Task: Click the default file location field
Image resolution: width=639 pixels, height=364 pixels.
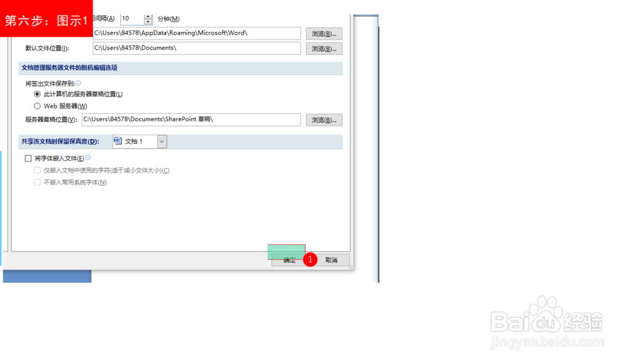Action: [197, 48]
